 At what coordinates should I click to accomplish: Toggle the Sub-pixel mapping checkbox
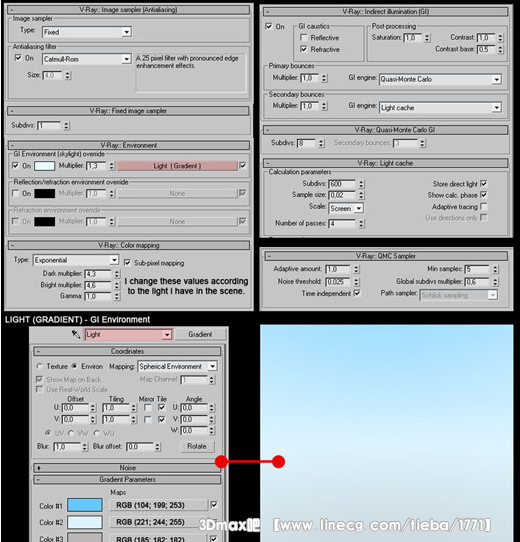pos(127,263)
